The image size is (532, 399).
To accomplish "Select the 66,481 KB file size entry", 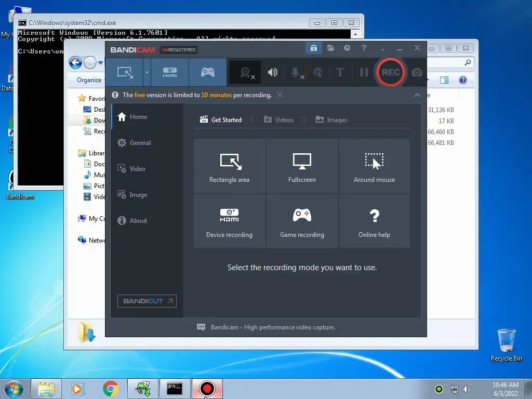I will (441, 143).
